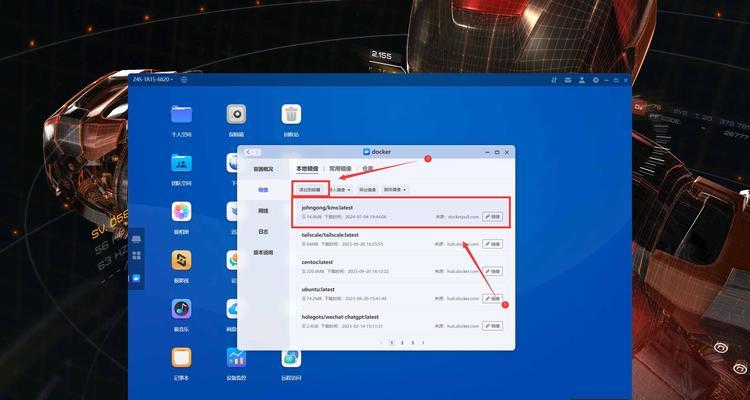Click pencil button for johngong/kms:latest
The height and width of the screenshot is (400, 750).
pyautogui.click(x=492, y=217)
